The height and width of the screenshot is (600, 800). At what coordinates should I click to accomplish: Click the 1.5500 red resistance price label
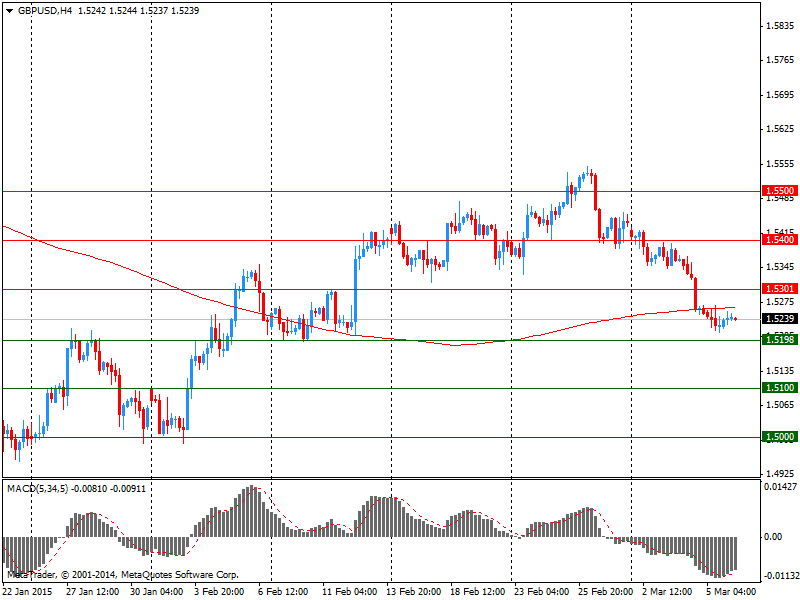(779, 190)
